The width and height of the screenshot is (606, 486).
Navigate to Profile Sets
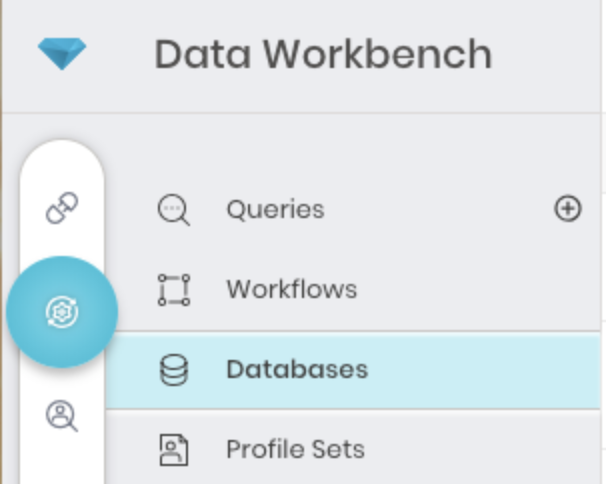295,449
